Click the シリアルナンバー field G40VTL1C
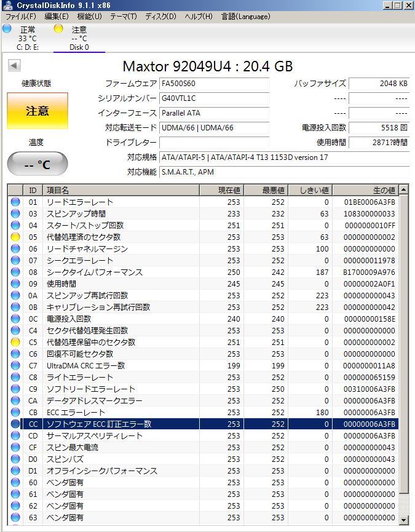Viewport: 415px width, 532px height. 215,98
